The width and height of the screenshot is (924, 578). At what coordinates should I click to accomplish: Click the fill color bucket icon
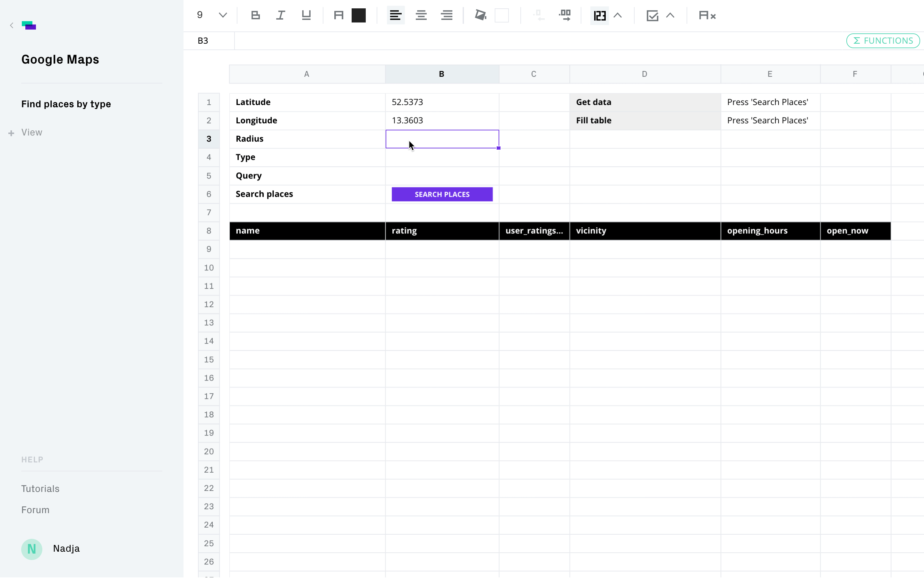[x=480, y=15]
